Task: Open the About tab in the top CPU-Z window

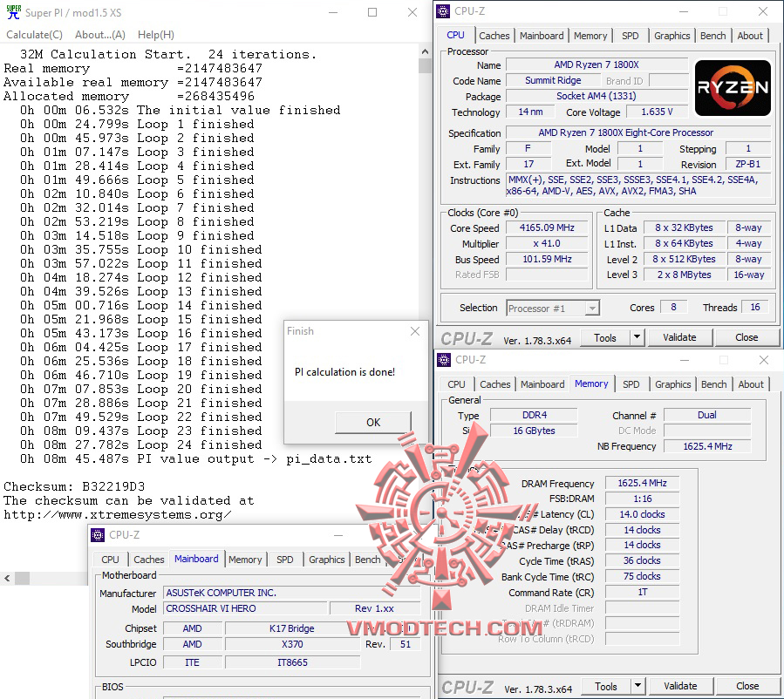Action: tap(750, 36)
